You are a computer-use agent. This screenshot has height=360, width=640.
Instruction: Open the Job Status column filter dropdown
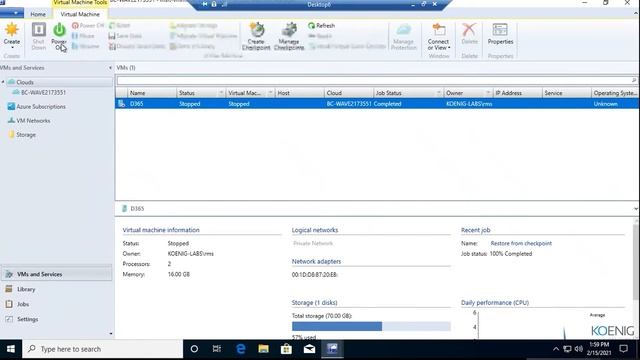click(439, 93)
